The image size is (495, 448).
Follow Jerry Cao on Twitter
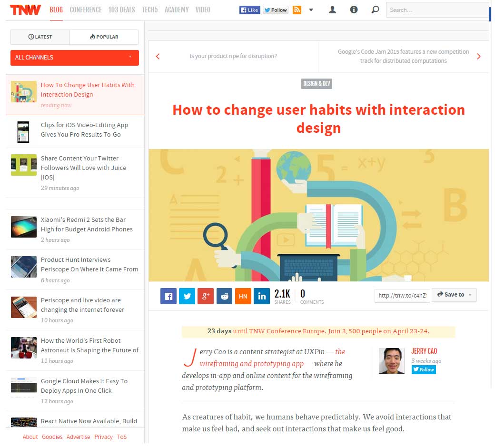click(x=423, y=369)
